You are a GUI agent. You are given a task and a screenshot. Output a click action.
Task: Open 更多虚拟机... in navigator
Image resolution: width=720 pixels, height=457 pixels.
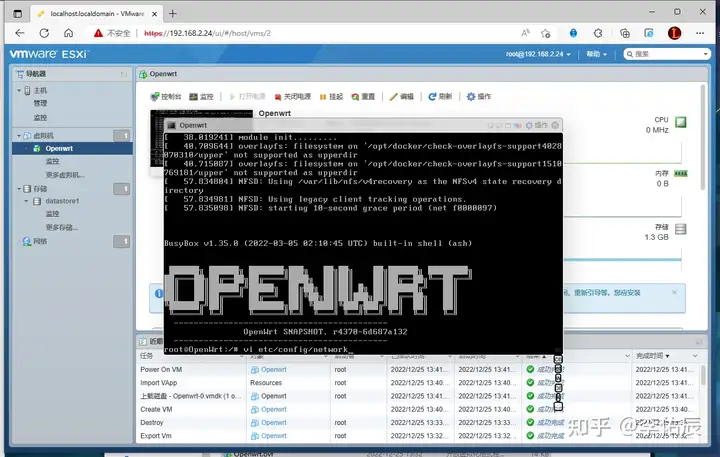tap(65, 175)
